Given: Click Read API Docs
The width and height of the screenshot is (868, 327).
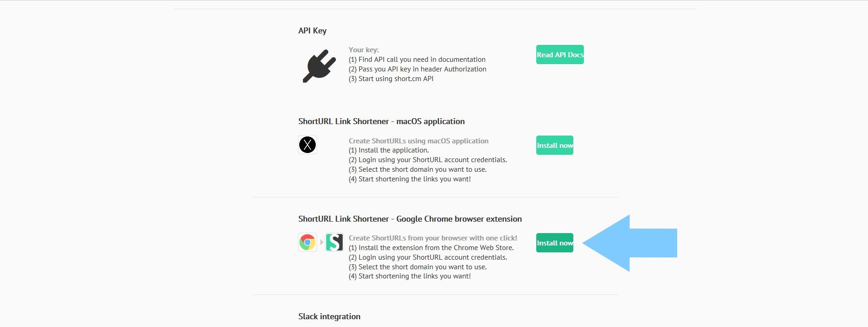Looking at the screenshot, I should pyautogui.click(x=560, y=54).
